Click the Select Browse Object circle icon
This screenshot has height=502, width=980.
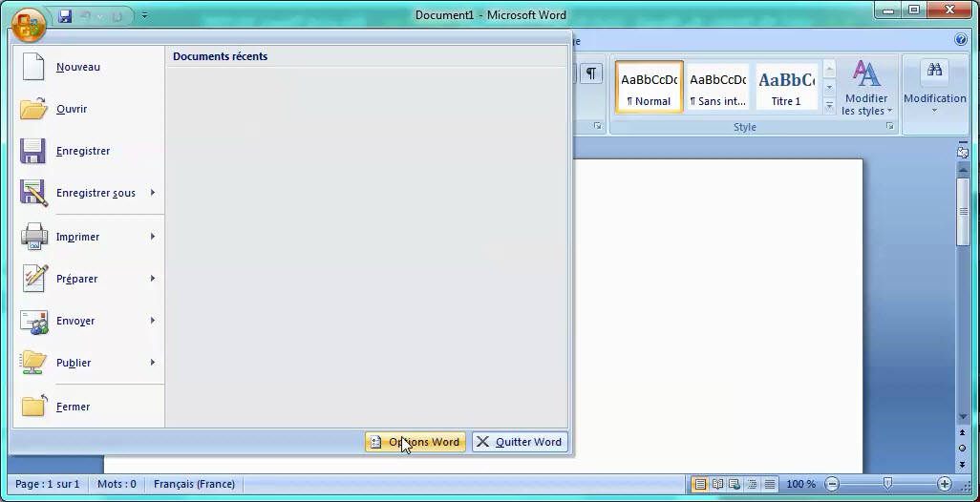[963, 449]
